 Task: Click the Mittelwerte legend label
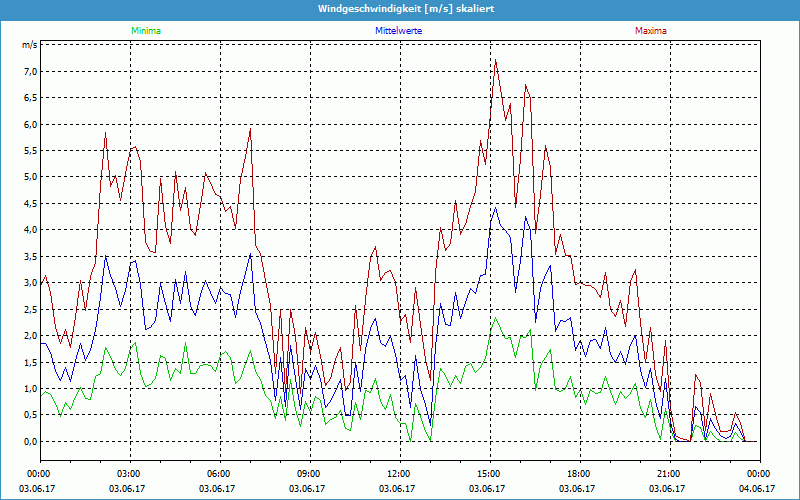pos(399,31)
